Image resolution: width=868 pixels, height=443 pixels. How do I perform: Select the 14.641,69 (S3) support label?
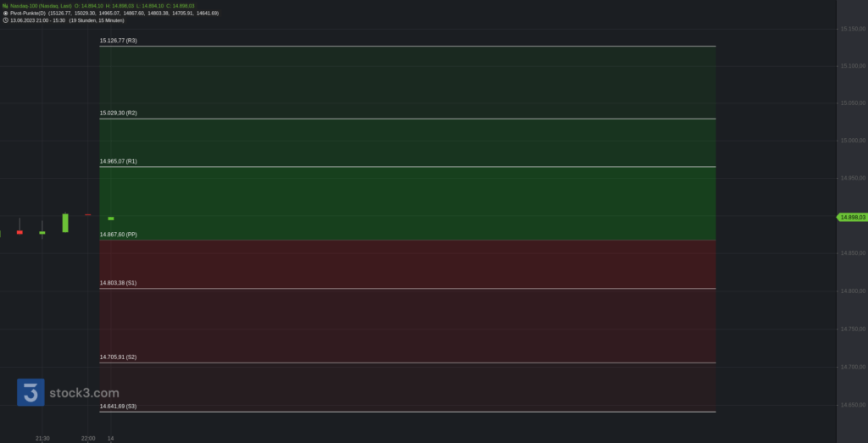[119, 407]
